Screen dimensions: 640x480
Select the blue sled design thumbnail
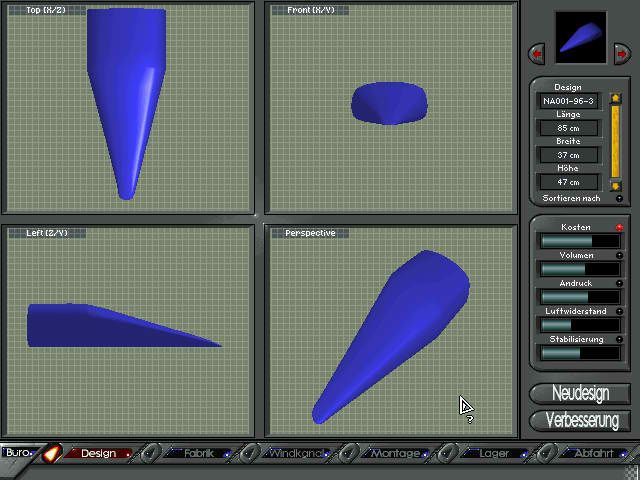click(580, 39)
